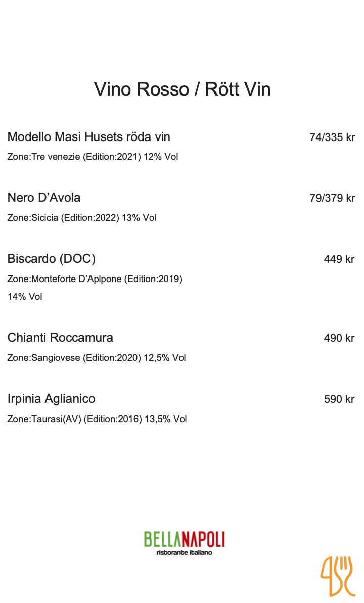Image resolution: width=364 pixels, height=603 pixels.
Task: Select Modello Masi Husets röda vin
Action: [88, 137]
